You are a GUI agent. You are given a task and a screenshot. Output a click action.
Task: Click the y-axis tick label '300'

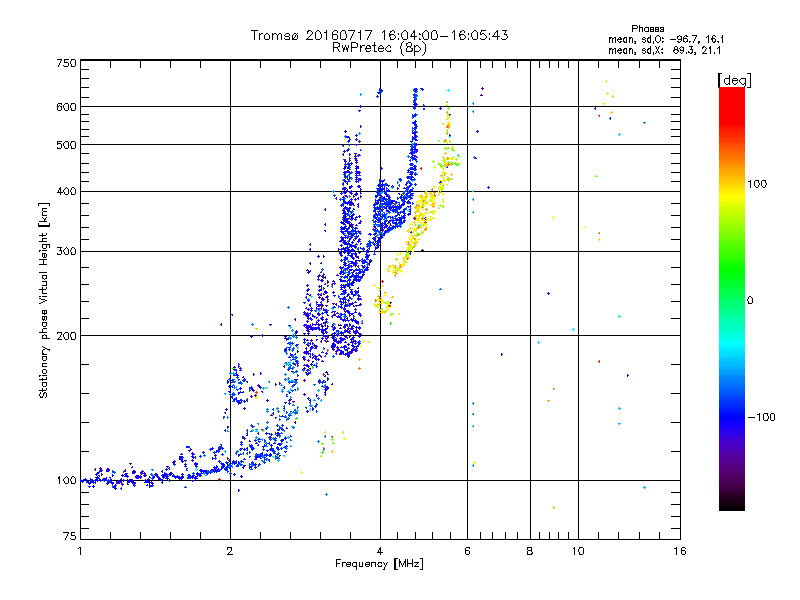click(x=66, y=252)
